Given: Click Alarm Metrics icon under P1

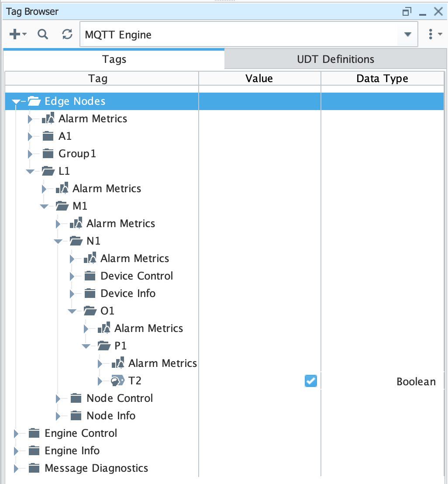Looking at the screenshot, I should (118, 363).
